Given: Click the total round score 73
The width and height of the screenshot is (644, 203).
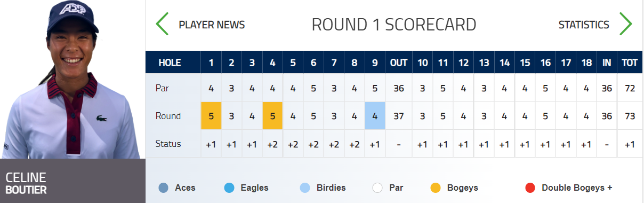Looking at the screenshot, I should (630, 116).
